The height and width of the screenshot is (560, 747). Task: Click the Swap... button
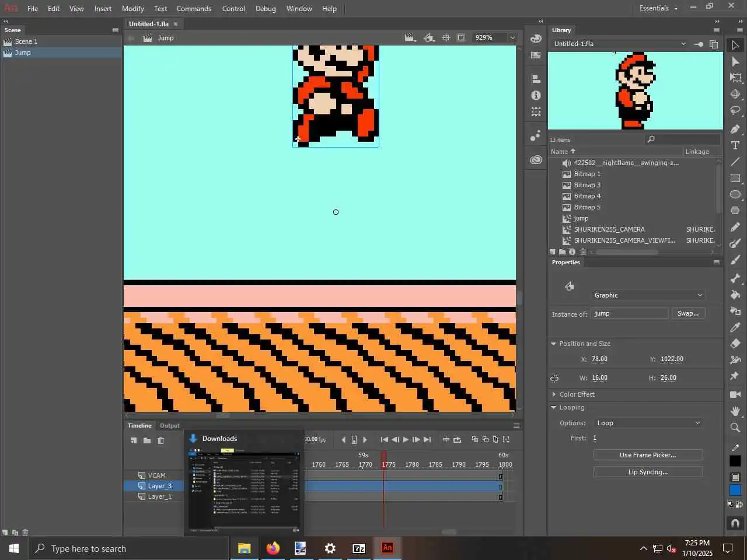click(688, 313)
